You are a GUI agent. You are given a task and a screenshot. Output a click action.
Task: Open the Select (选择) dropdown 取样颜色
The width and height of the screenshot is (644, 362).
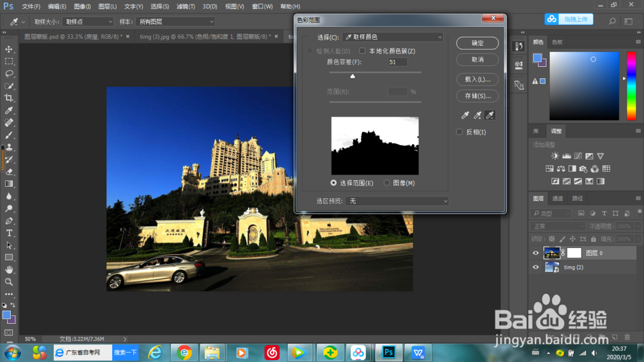tap(393, 37)
